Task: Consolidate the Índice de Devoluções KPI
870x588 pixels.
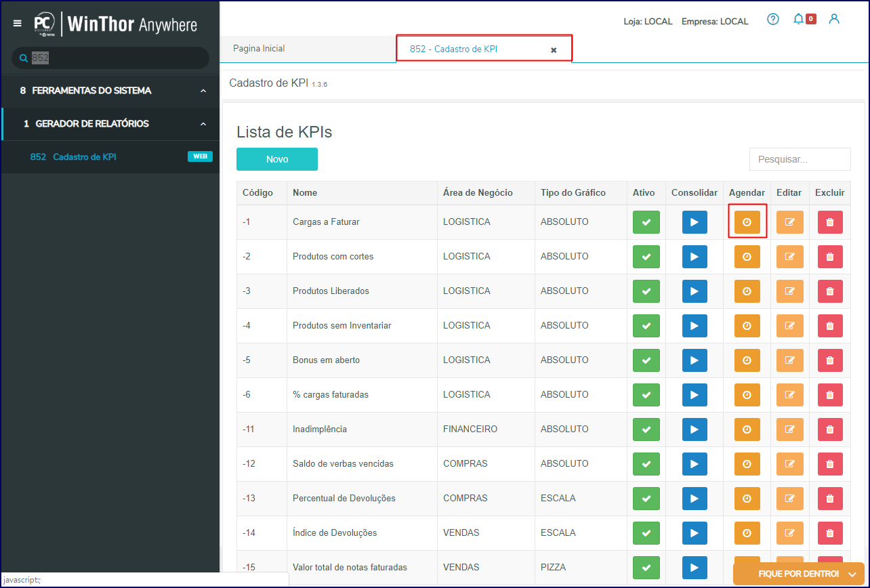Action: 695,533
